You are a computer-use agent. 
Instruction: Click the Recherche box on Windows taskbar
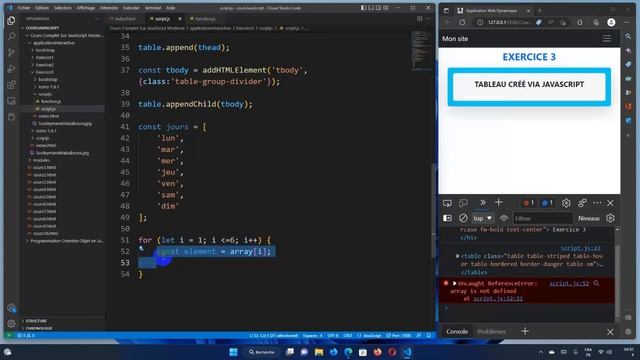click(261, 352)
